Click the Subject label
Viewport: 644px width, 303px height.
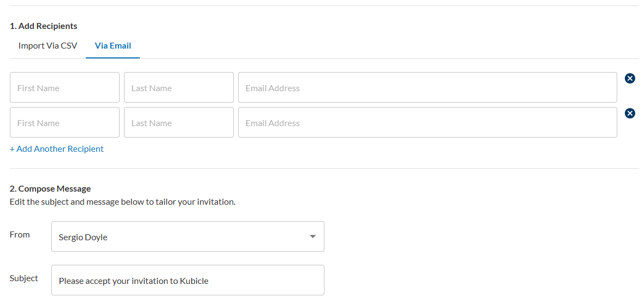(x=24, y=278)
